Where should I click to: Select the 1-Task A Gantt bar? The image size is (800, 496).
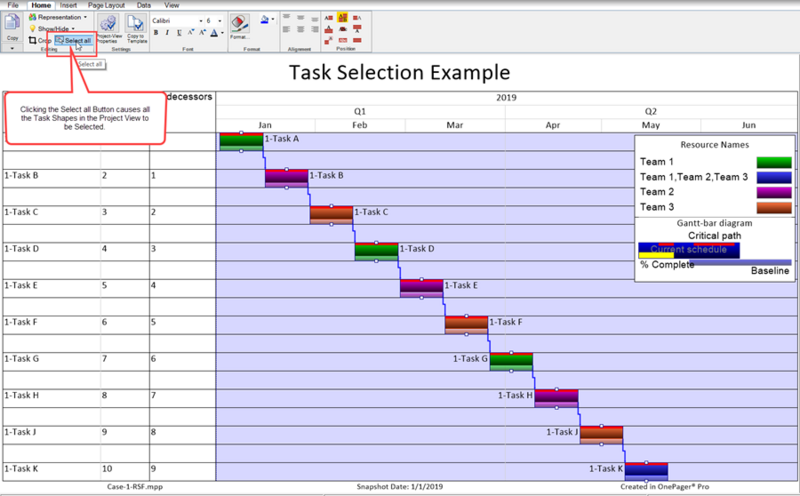pyautogui.click(x=241, y=141)
